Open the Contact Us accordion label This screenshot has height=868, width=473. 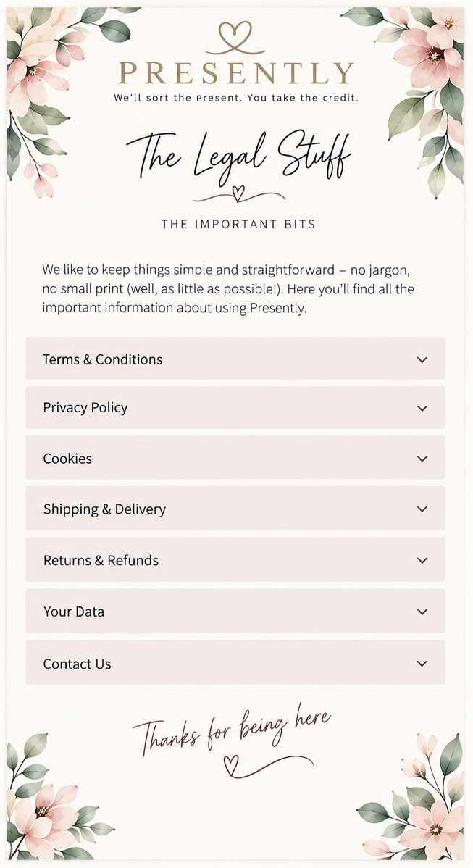click(77, 664)
